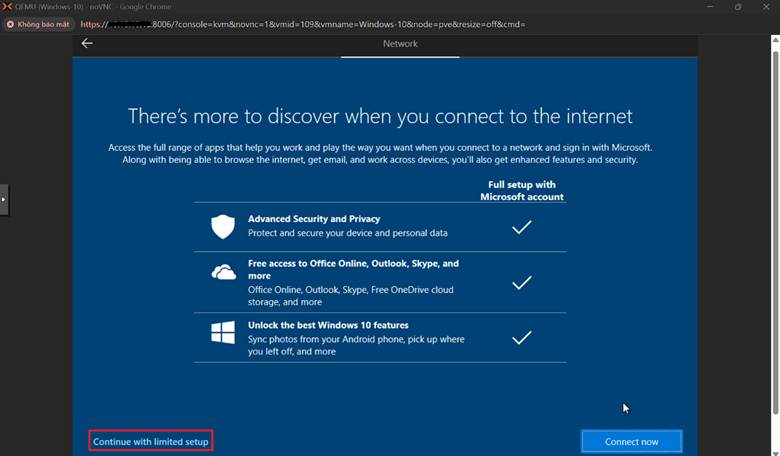Click the cloud icon for Office Online
The height and width of the screenshot is (456, 780).
tap(223, 272)
